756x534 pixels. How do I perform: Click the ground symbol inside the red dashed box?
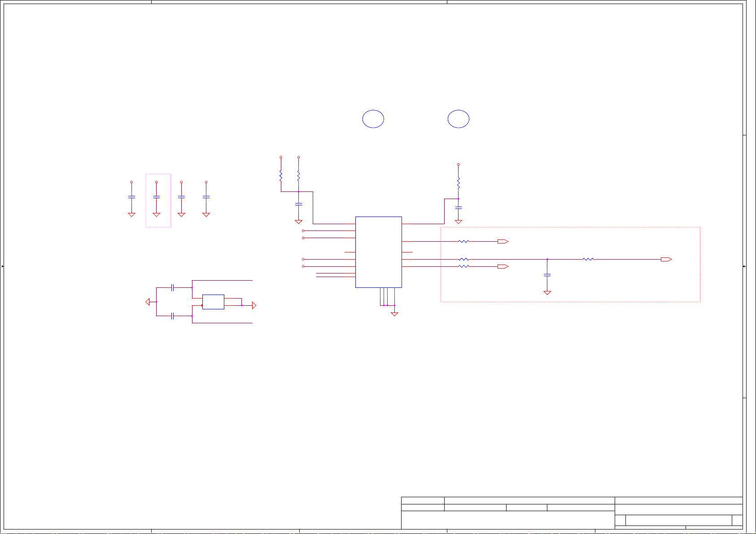(547, 293)
